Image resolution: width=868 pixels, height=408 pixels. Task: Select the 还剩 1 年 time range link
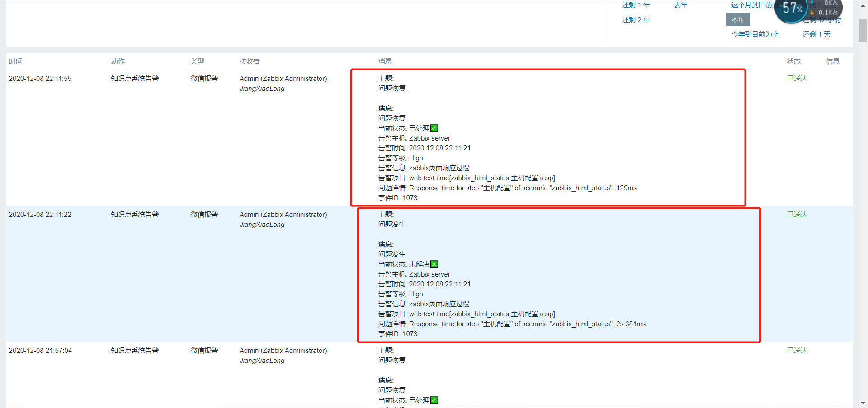click(x=636, y=5)
